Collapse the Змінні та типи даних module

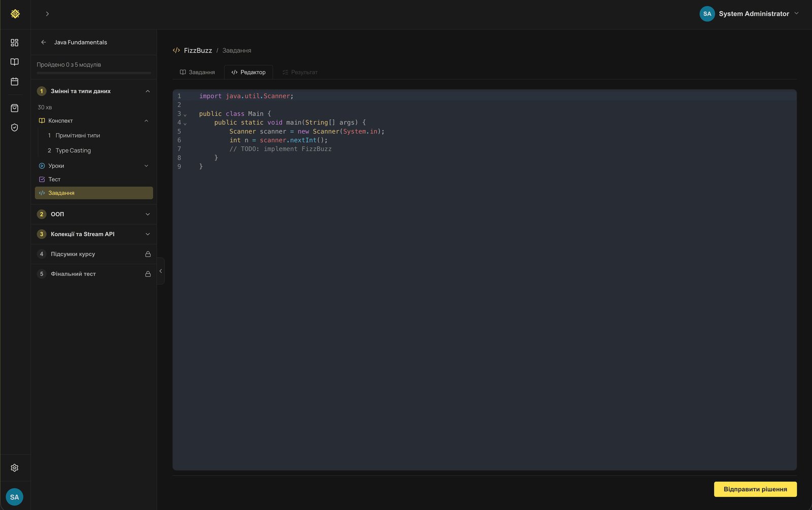coord(148,91)
